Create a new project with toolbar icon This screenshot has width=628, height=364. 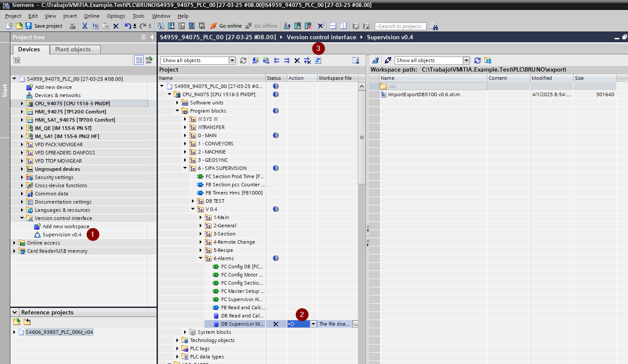pos(9,26)
